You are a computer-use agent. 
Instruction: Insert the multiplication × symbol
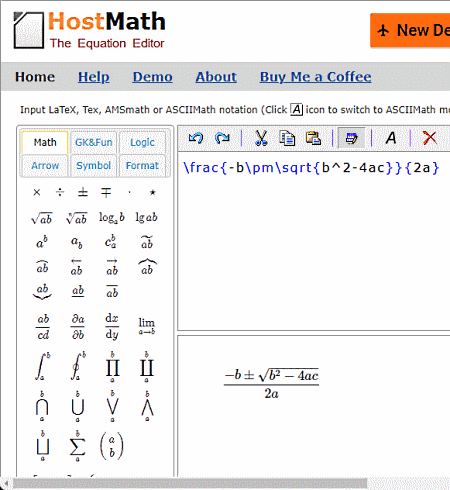[x=37, y=192]
